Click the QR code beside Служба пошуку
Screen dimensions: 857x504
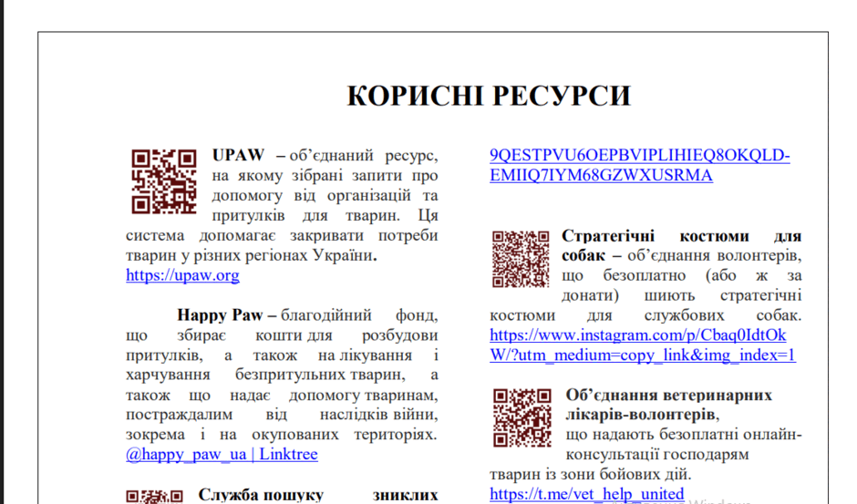click(x=155, y=497)
